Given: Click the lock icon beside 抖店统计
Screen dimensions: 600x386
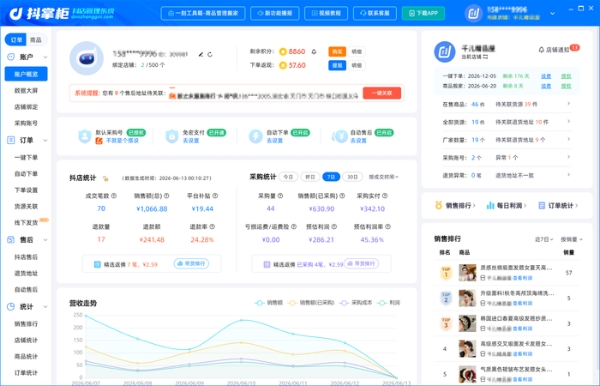Looking at the screenshot, I should 106,178.
